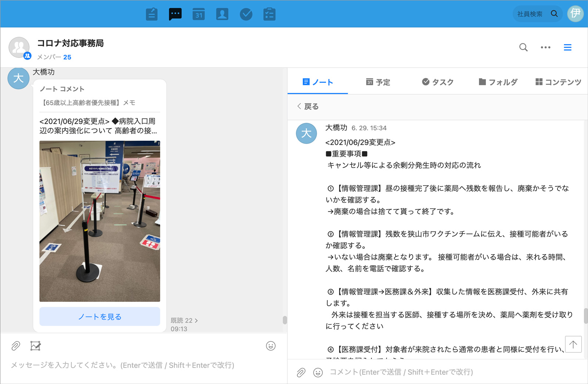Open emoji picker in note comment box
The height and width of the screenshot is (384, 588).
318,372
